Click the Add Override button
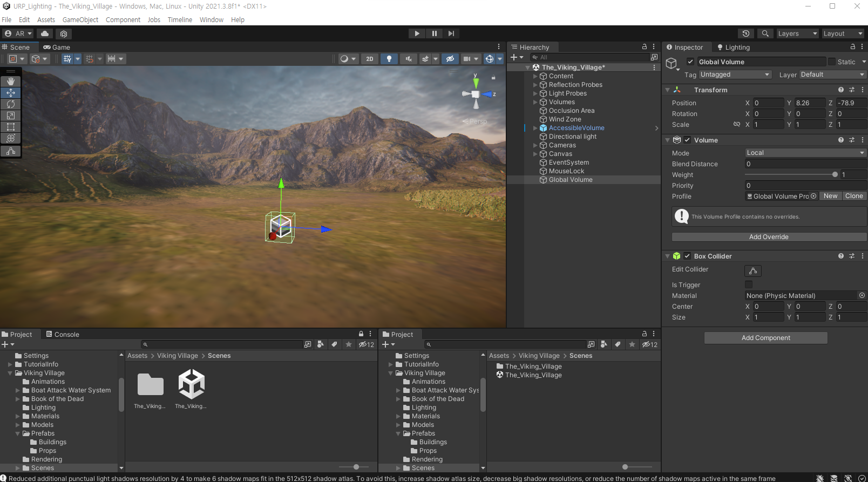 click(769, 237)
